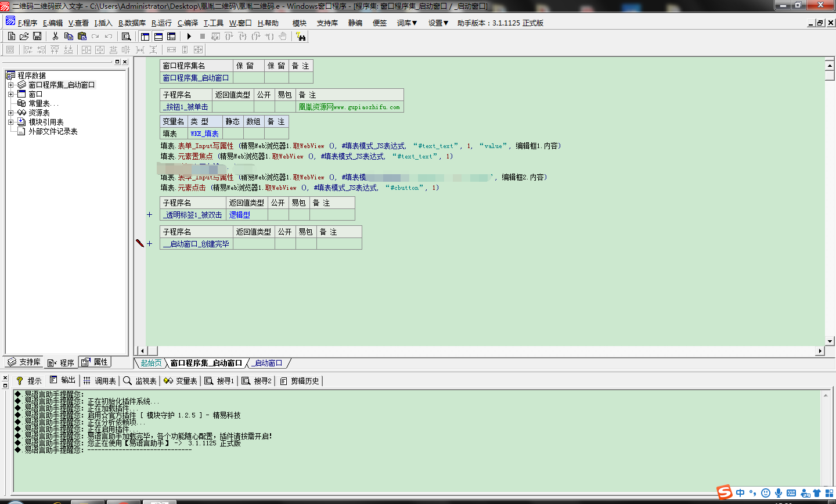Open the 输出 output tab
This screenshot has height=504, width=836.
[62, 380]
